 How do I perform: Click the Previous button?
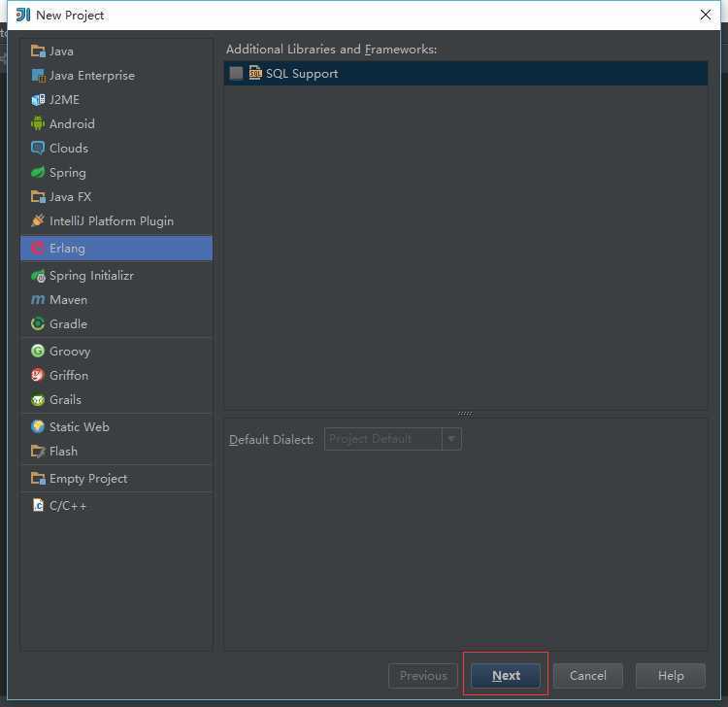(x=423, y=675)
